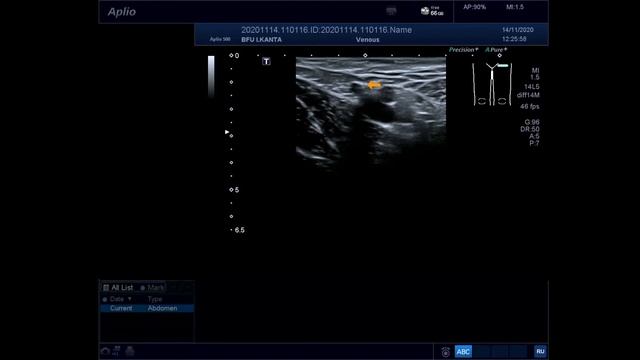Screen dimensions: 640x360
Task: Select the Current Abdomen exam row
Action: pyautogui.click(x=147, y=308)
